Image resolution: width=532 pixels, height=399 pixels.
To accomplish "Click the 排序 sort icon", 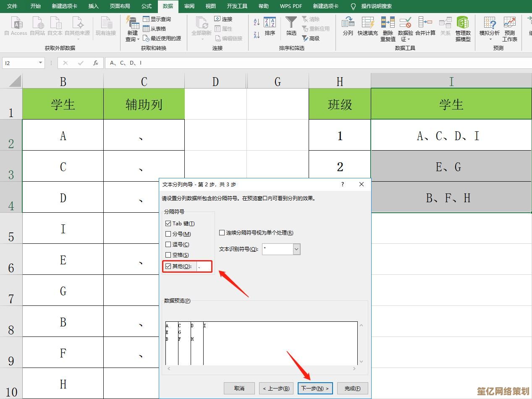I will [x=270, y=24].
